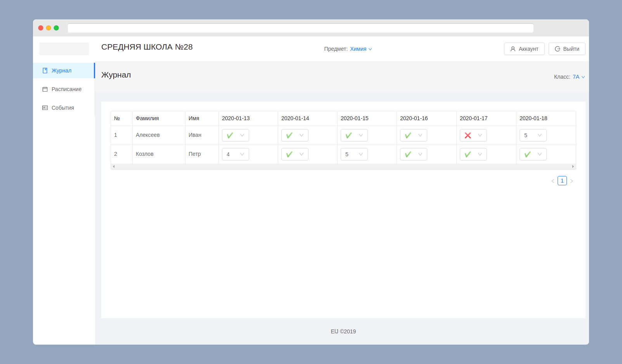Click the table scrollbar's left arrow
The height and width of the screenshot is (364, 622).
click(114, 167)
